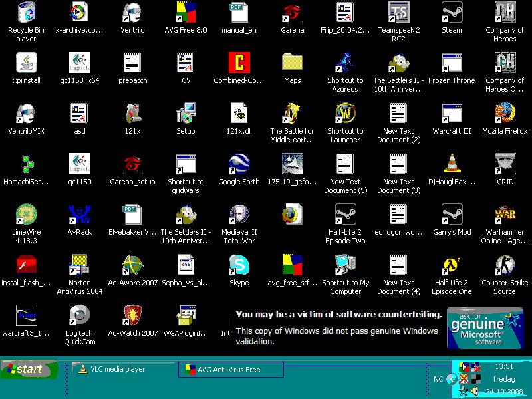The width and height of the screenshot is (532, 399).
Task: Open the prepatch text file
Action: 132,63
